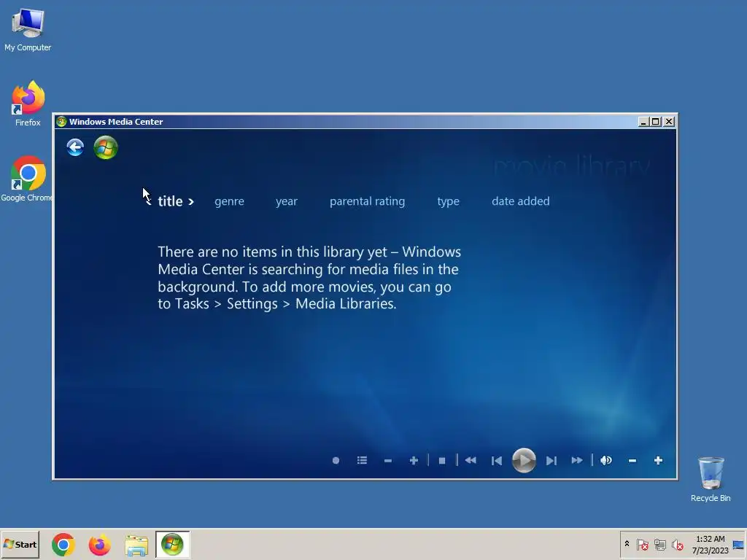The image size is (747, 560).
Task: Skip to next track
Action: point(551,461)
